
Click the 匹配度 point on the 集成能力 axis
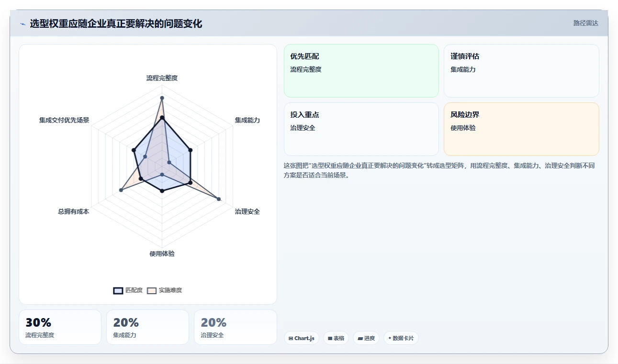coord(191,150)
